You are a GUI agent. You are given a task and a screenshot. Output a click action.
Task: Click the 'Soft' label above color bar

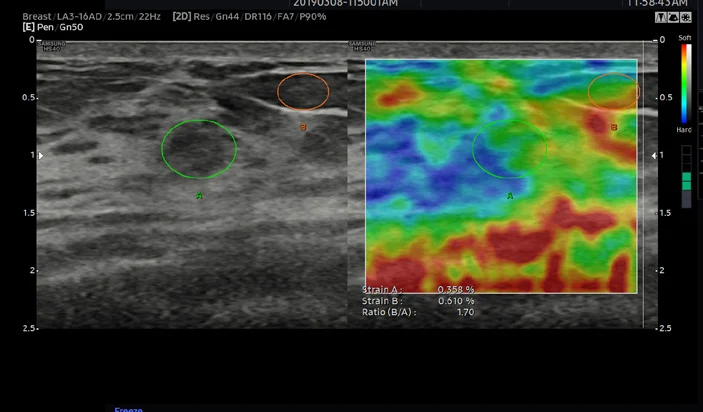685,38
